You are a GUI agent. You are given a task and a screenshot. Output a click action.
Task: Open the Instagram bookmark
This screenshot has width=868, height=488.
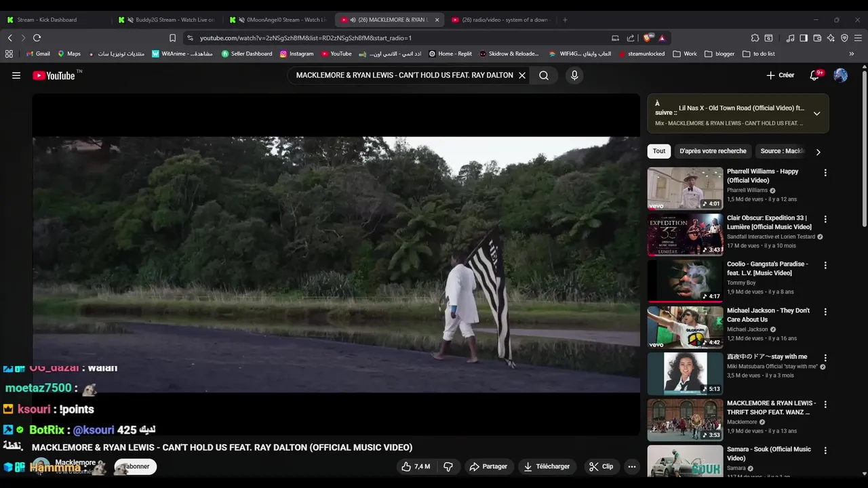point(297,54)
